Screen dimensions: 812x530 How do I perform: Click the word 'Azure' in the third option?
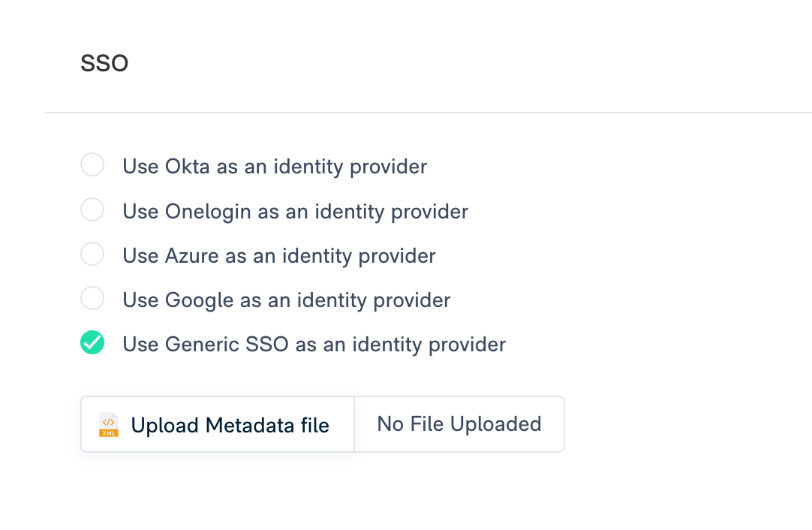(x=191, y=256)
